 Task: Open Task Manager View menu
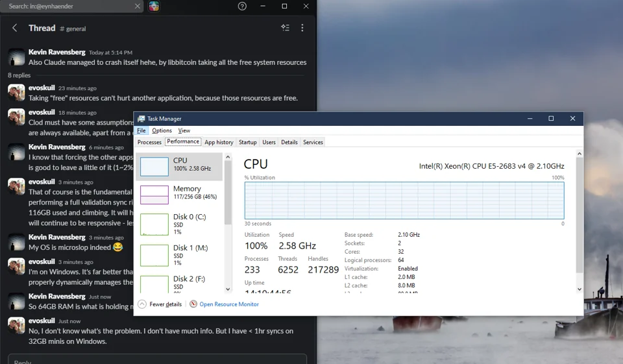(184, 130)
